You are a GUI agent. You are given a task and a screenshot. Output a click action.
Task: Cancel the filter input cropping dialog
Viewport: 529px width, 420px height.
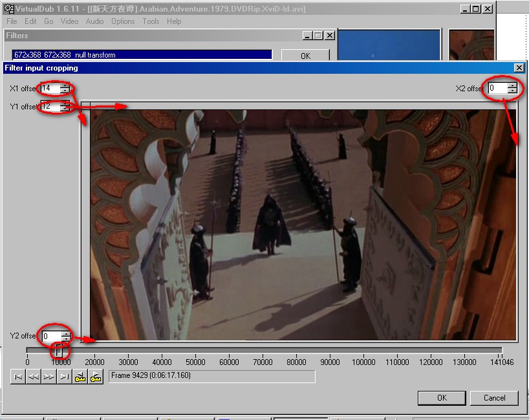(x=494, y=398)
